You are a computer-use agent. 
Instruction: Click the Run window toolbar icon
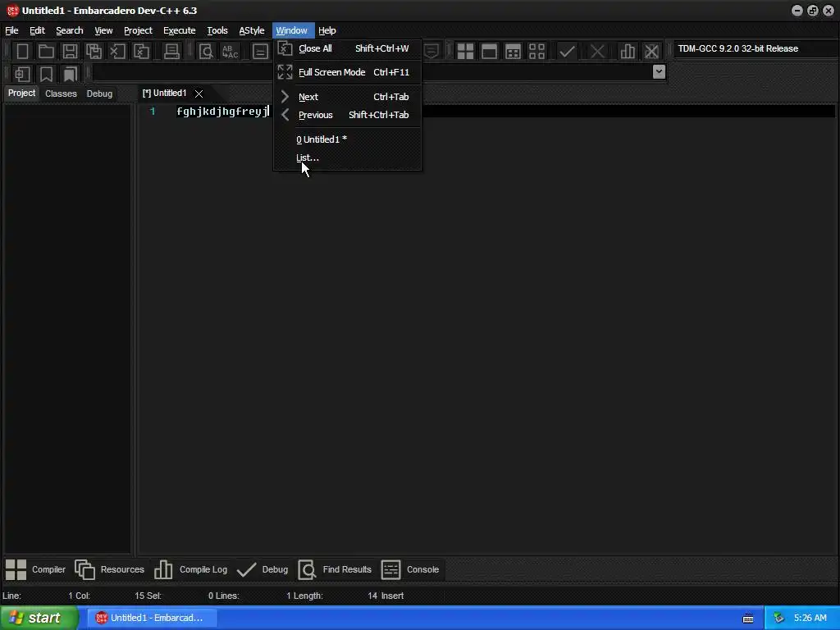coord(489,52)
